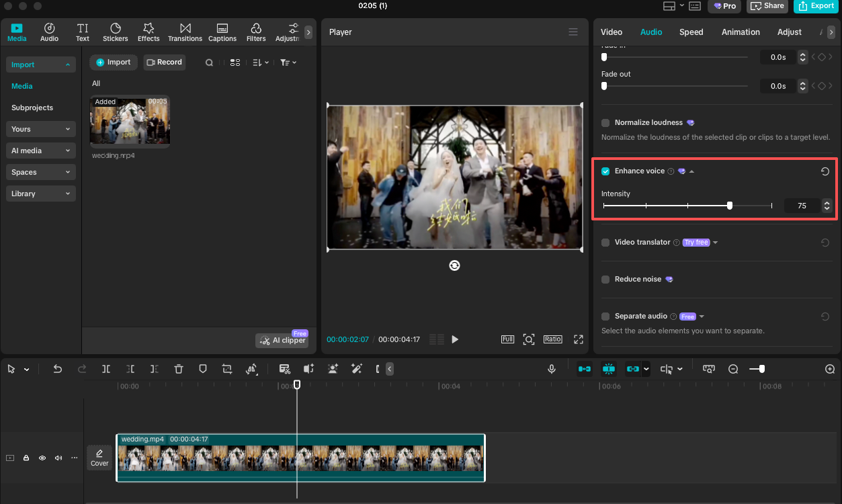Redo the last action
The image size is (842, 504).
click(82, 369)
